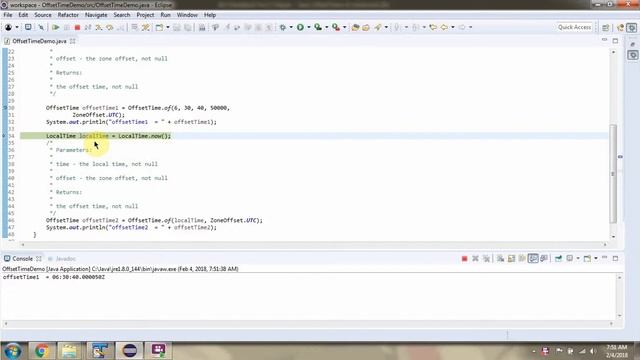Terminate the program from the Console toolbar
The image size is (640, 360).
point(464,258)
